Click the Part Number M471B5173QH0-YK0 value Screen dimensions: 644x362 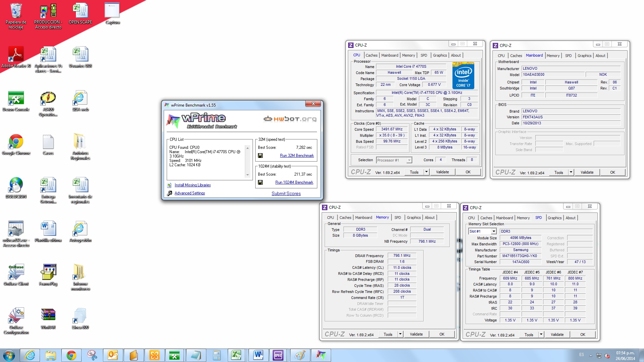pos(520,256)
